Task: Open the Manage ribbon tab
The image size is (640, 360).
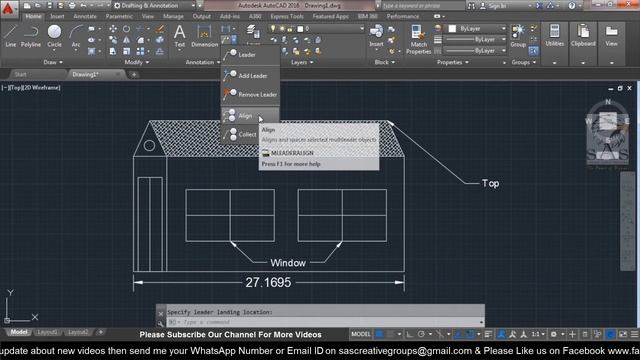Action: (x=173, y=16)
